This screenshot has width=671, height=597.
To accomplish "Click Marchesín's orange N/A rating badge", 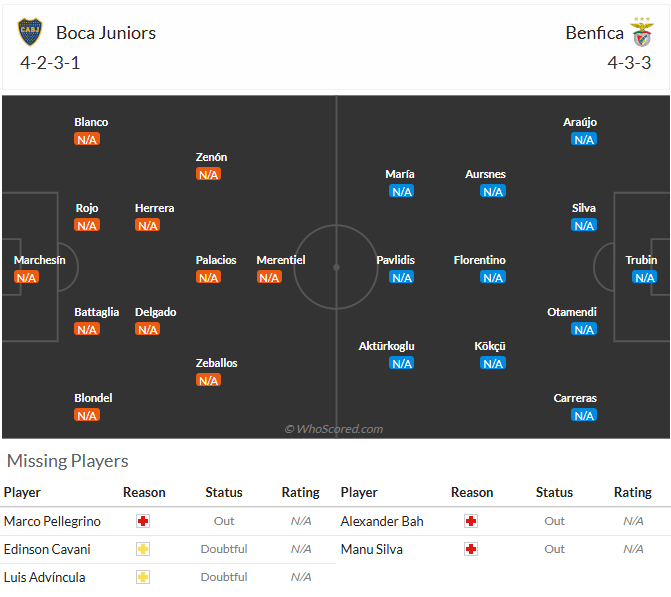I will pos(26,277).
